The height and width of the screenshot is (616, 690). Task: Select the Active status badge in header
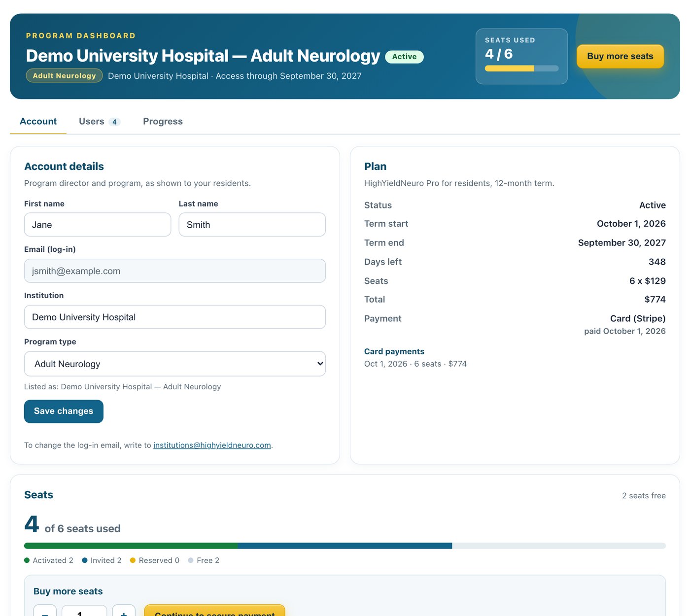click(x=404, y=57)
